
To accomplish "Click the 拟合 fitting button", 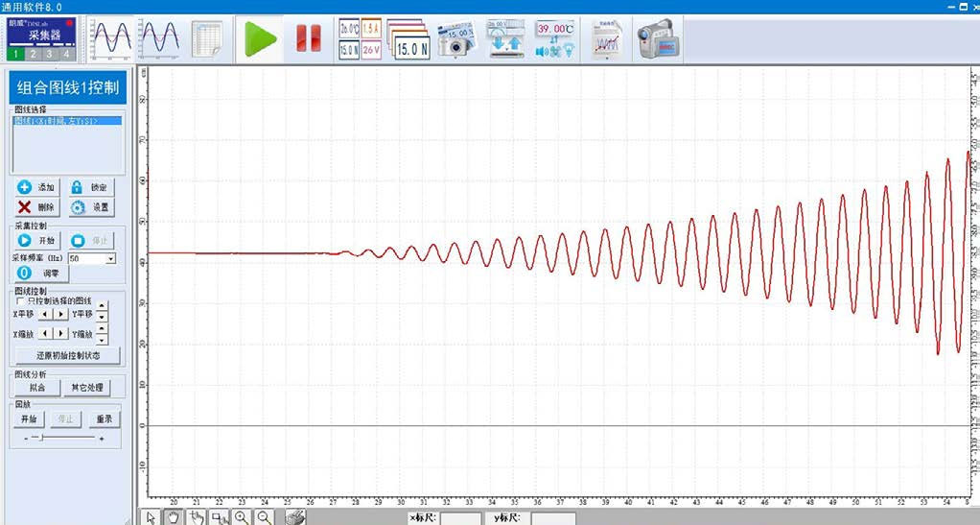I will tap(37, 388).
